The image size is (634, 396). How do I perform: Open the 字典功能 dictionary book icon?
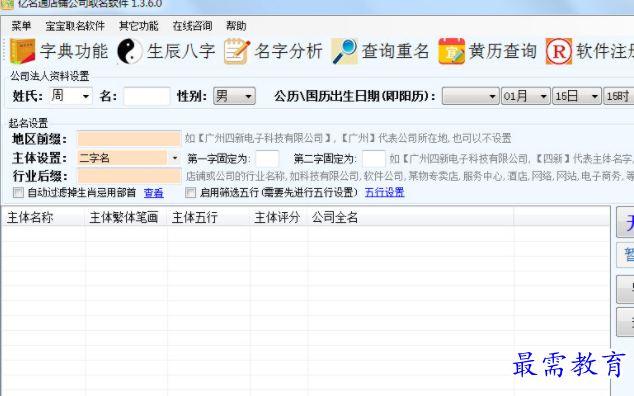pos(22,51)
